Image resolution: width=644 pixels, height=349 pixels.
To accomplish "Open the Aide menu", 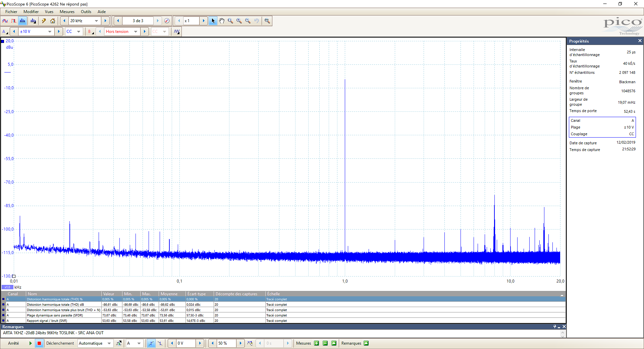I will 102,12.
